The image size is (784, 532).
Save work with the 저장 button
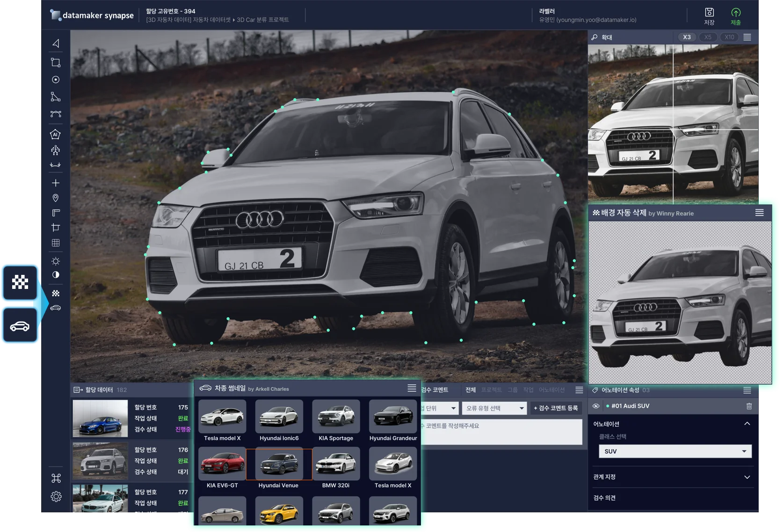pos(709,16)
